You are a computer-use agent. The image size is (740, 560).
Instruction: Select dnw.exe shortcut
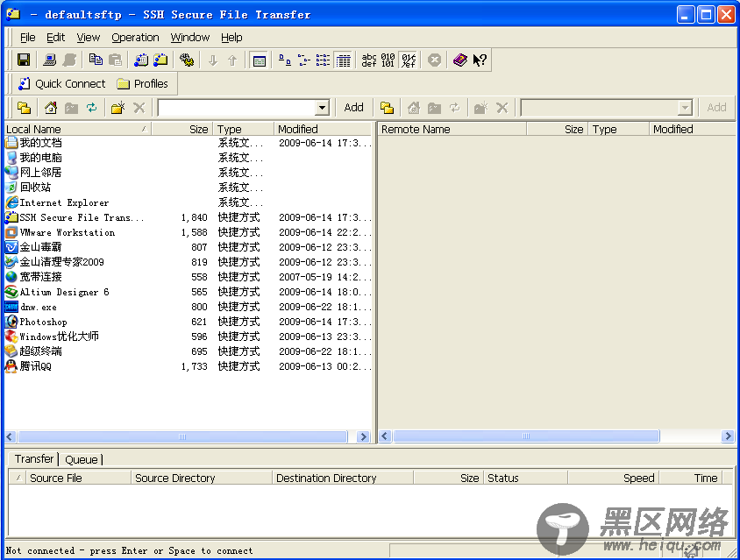(x=39, y=307)
